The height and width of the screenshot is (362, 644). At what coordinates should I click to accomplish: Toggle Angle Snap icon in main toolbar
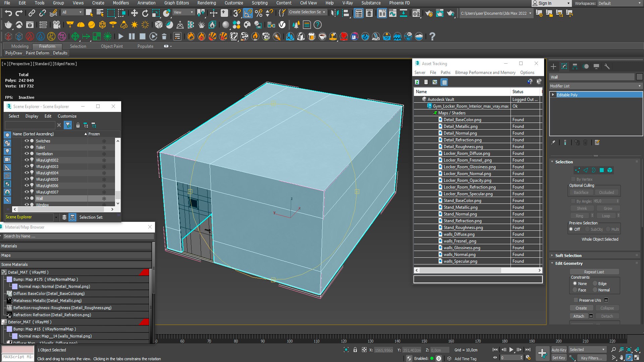point(248,13)
